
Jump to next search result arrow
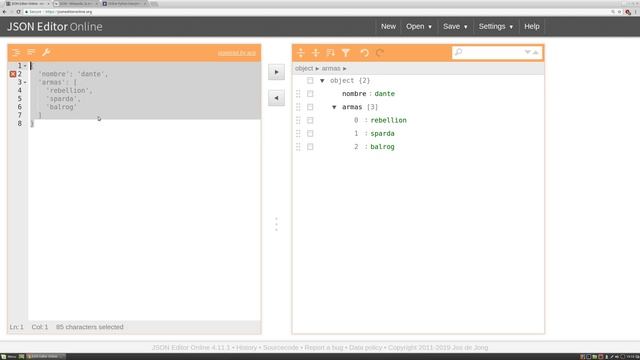coord(528,52)
